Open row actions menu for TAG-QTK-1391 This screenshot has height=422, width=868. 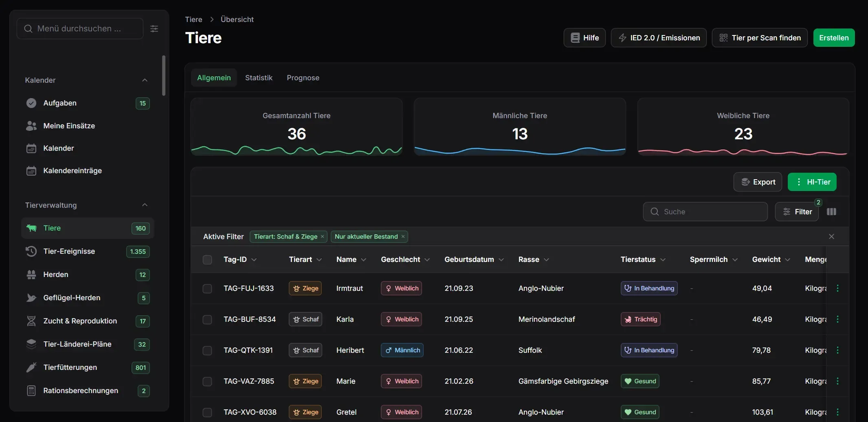point(837,350)
